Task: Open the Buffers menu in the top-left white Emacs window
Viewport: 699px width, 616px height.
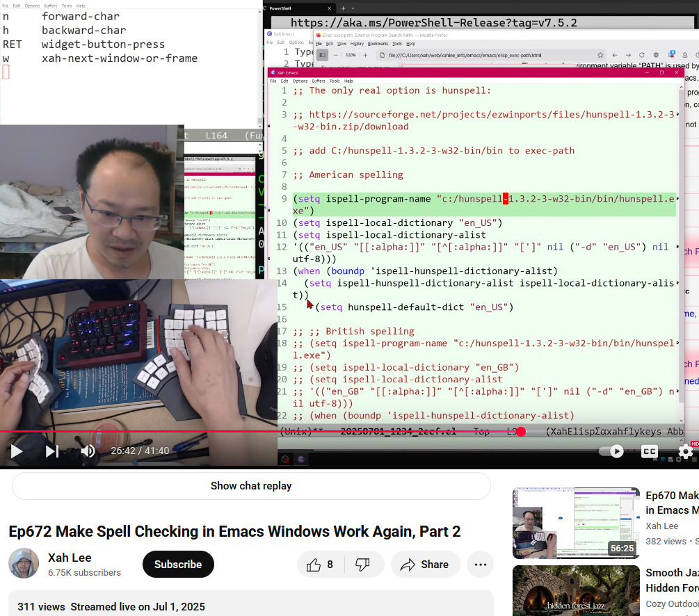Action: pyautogui.click(x=50, y=6)
